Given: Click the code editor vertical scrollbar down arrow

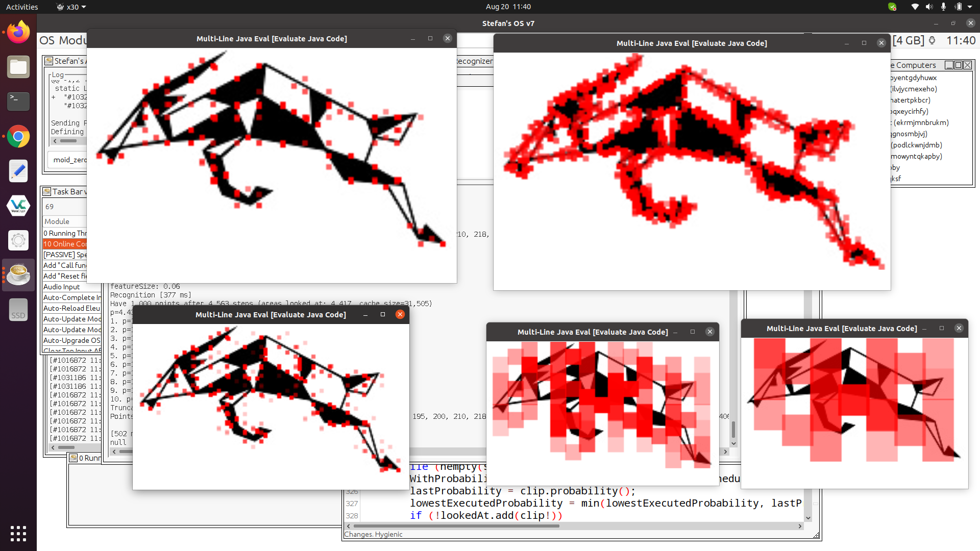Looking at the screenshot, I should pyautogui.click(x=808, y=517).
